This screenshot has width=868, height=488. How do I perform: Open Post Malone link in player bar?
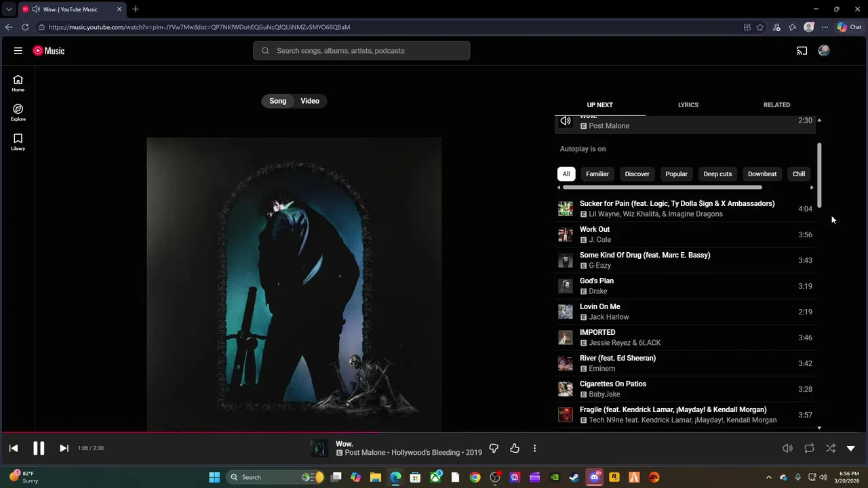click(x=365, y=453)
